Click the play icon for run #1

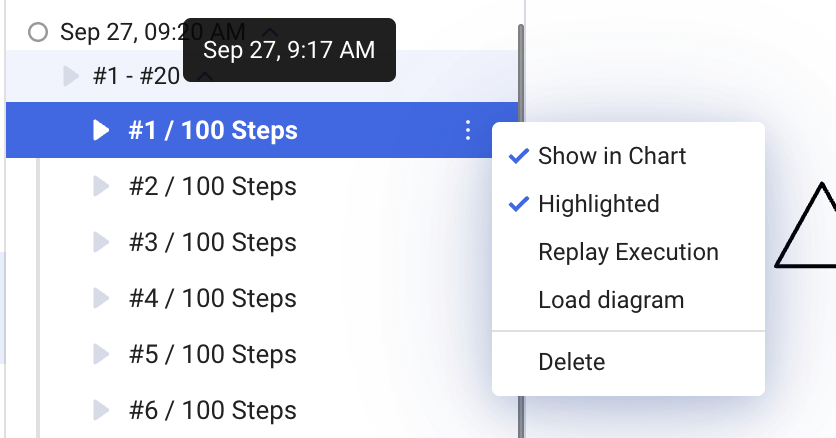[x=101, y=130]
